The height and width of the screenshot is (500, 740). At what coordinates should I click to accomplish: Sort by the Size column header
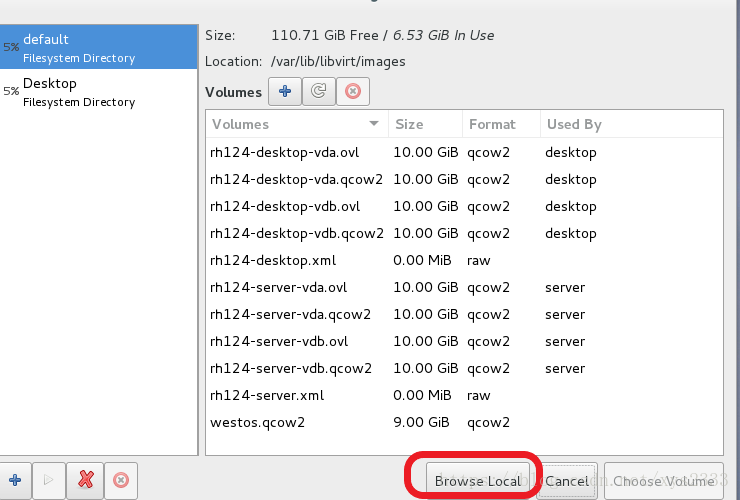(426, 124)
